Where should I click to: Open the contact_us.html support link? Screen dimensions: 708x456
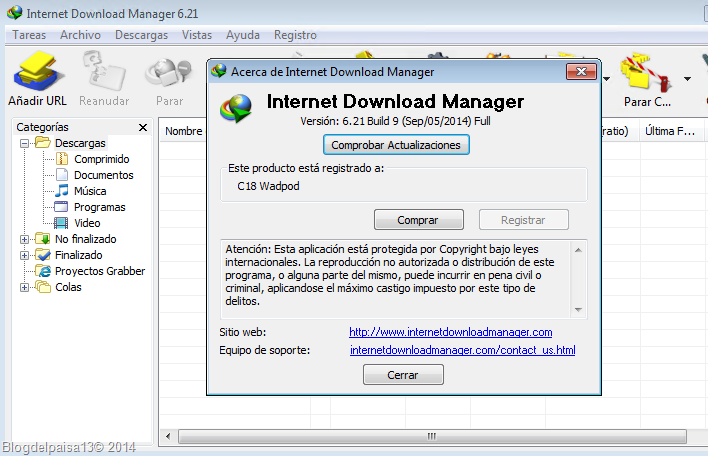point(462,350)
